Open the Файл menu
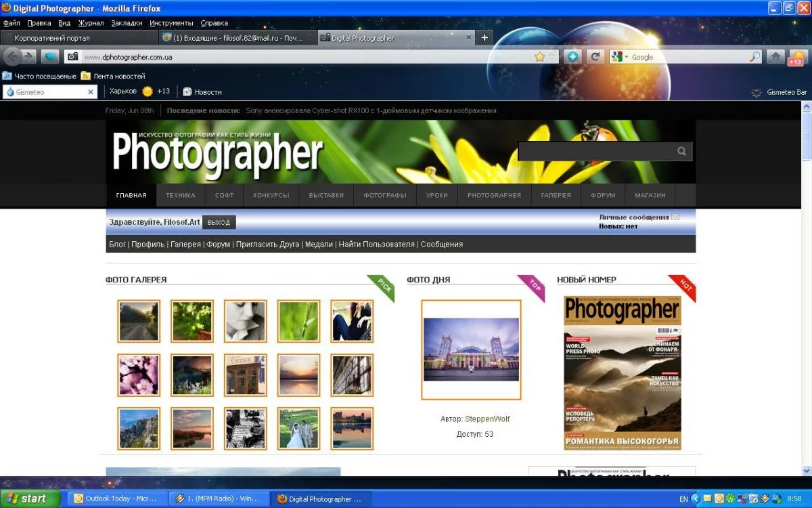The height and width of the screenshot is (508, 812). click(x=12, y=23)
